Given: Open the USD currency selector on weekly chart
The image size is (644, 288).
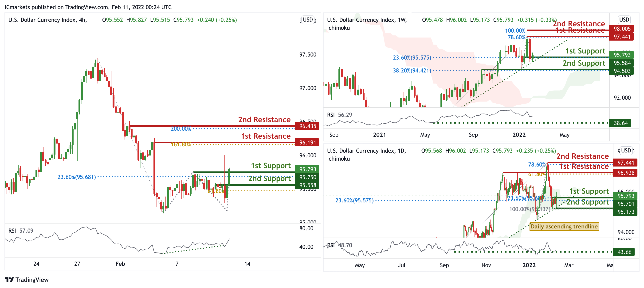Looking at the screenshot, I should point(624,20).
